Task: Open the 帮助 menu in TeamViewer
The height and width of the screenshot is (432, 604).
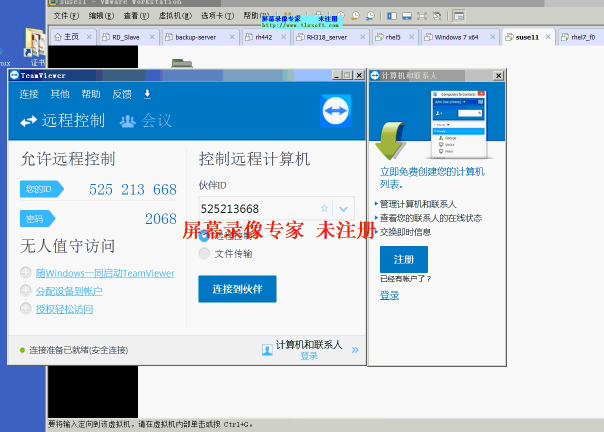Action: click(91, 94)
